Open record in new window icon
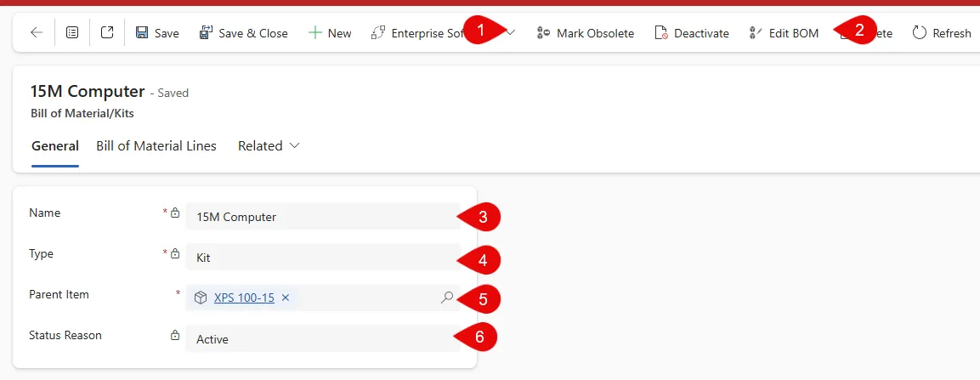980x380 pixels. point(107,32)
